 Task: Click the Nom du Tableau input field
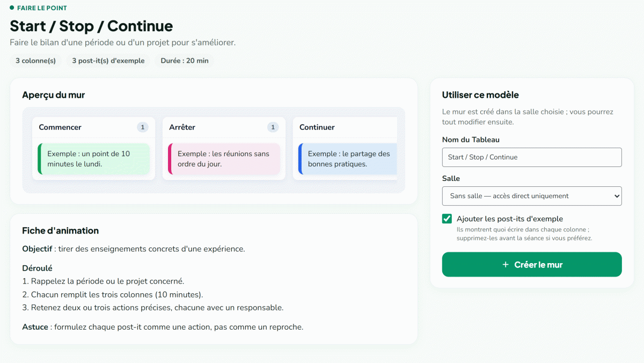pos(532,157)
